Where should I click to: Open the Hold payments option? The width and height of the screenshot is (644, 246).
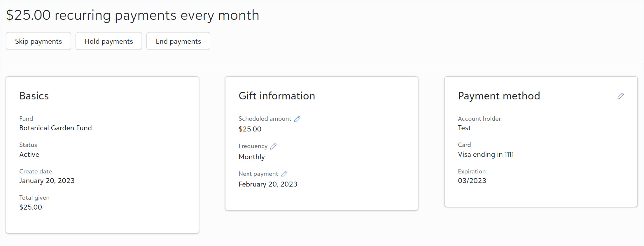coord(109,41)
